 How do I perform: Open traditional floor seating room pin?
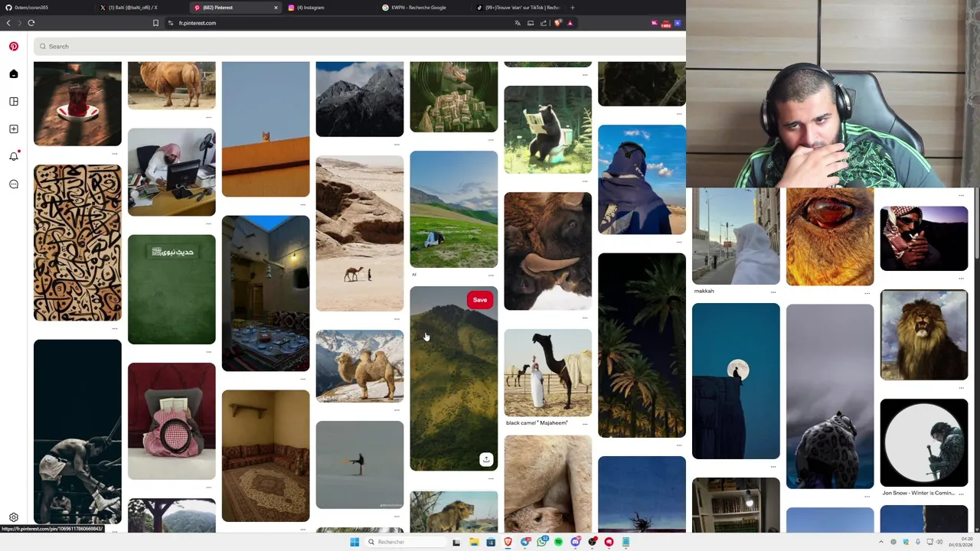pyautogui.click(x=266, y=456)
